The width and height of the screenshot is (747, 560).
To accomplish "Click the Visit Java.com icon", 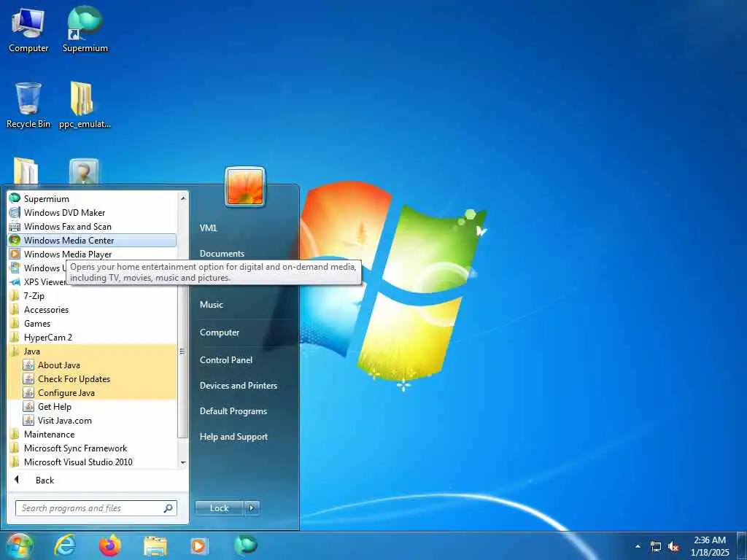I will click(x=28, y=421).
